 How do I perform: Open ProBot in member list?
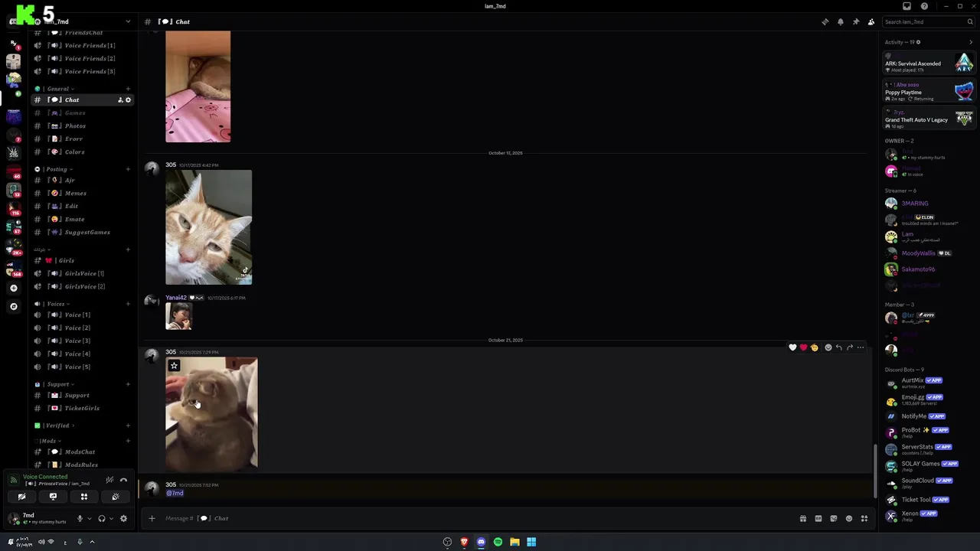[x=928, y=432]
